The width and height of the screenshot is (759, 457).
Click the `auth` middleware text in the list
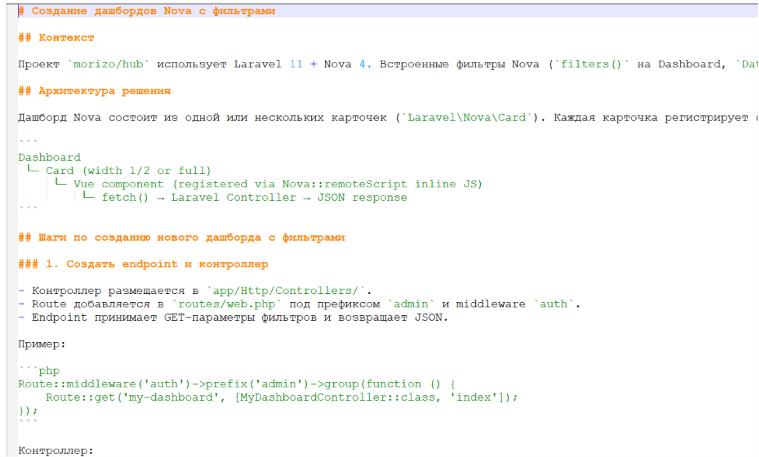(553, 304)
